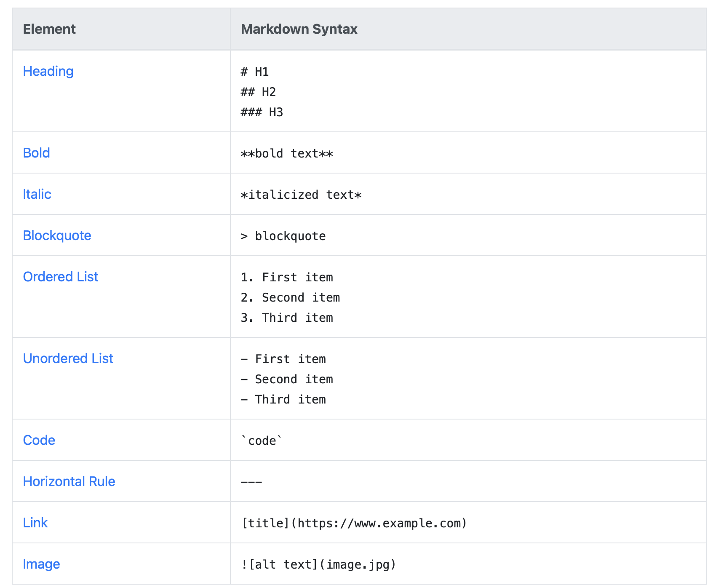The image size is (721, 588).
Task: Open the Heading element link
Action: pos(48,71)
